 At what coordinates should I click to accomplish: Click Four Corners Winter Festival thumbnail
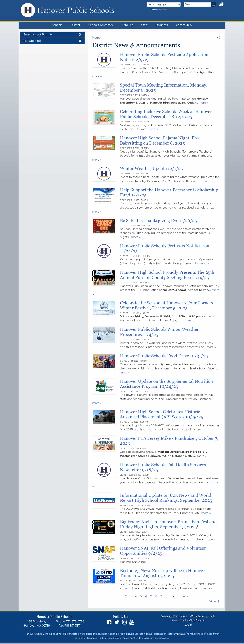[104, 308]
